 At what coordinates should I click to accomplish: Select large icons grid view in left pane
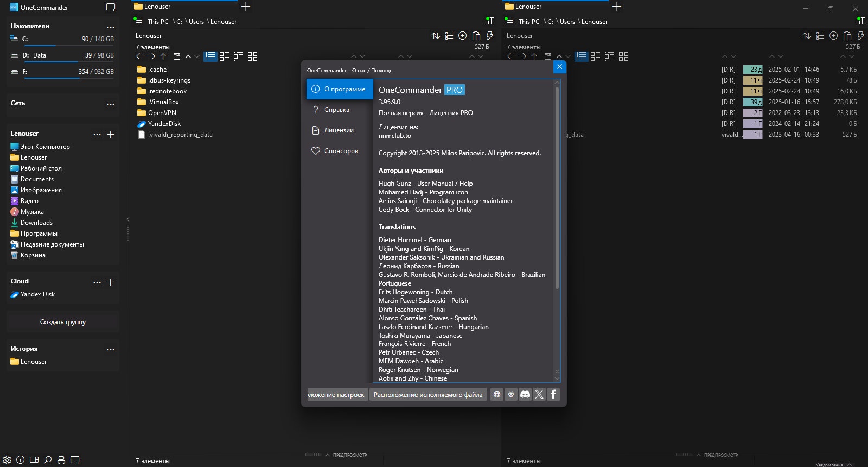[x=252, y=56]
